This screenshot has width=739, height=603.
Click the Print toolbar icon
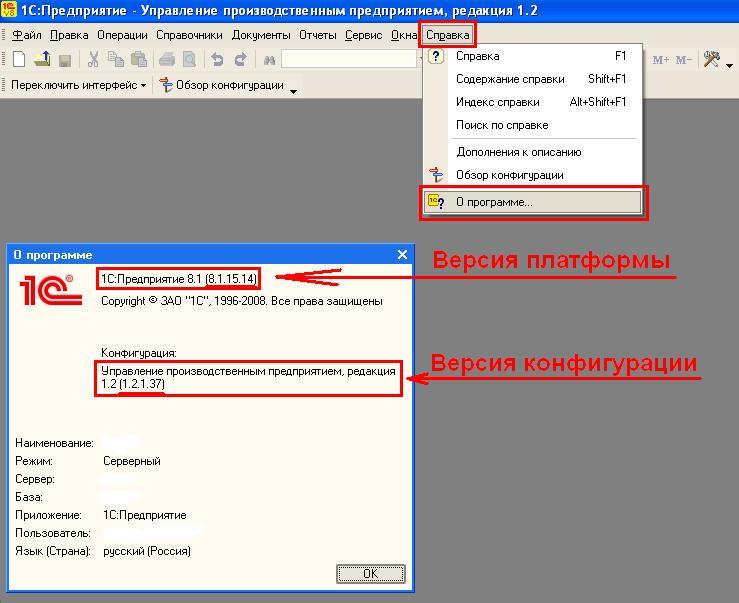(167, 59)
